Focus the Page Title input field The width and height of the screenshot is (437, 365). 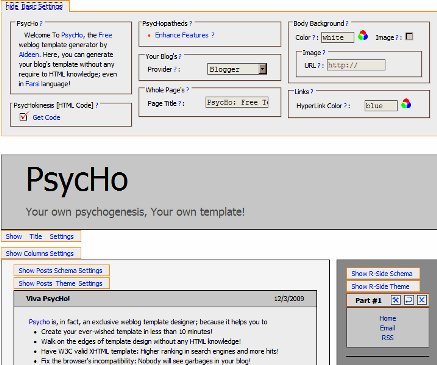point(237,102)
